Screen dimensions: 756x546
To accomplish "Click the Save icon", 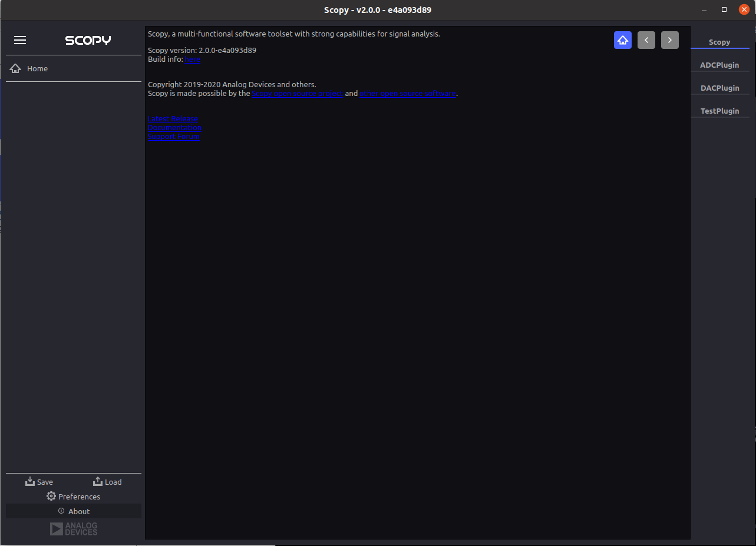I will pyautogui.click(x=30, y=481).
